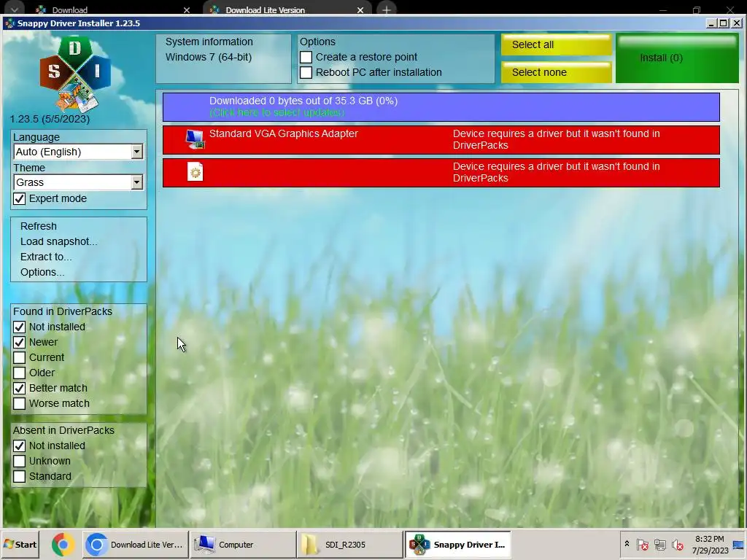747x560 pixels.
Task: Toggle the Better match filter
Action: [x=19, y=388]
